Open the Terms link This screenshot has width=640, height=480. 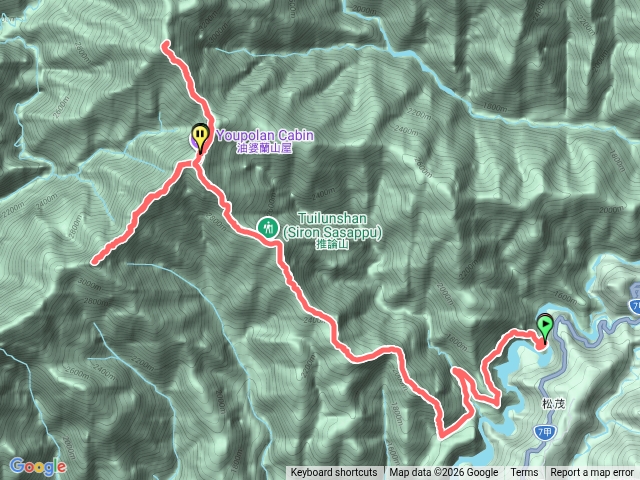click(524, 473)
